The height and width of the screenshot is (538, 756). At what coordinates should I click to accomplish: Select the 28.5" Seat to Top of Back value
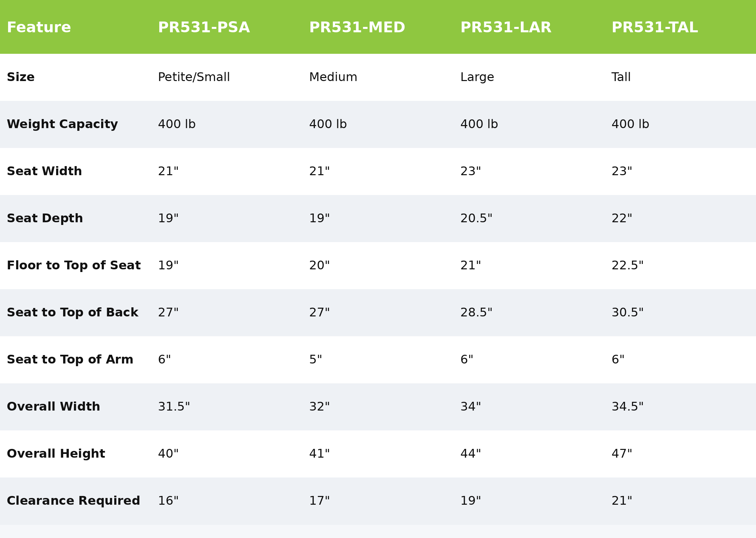(x=476, y=313)
